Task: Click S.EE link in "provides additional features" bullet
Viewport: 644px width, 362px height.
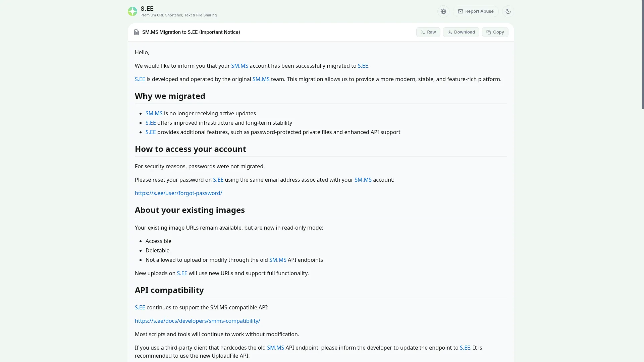Action: [x=151, y=132]
